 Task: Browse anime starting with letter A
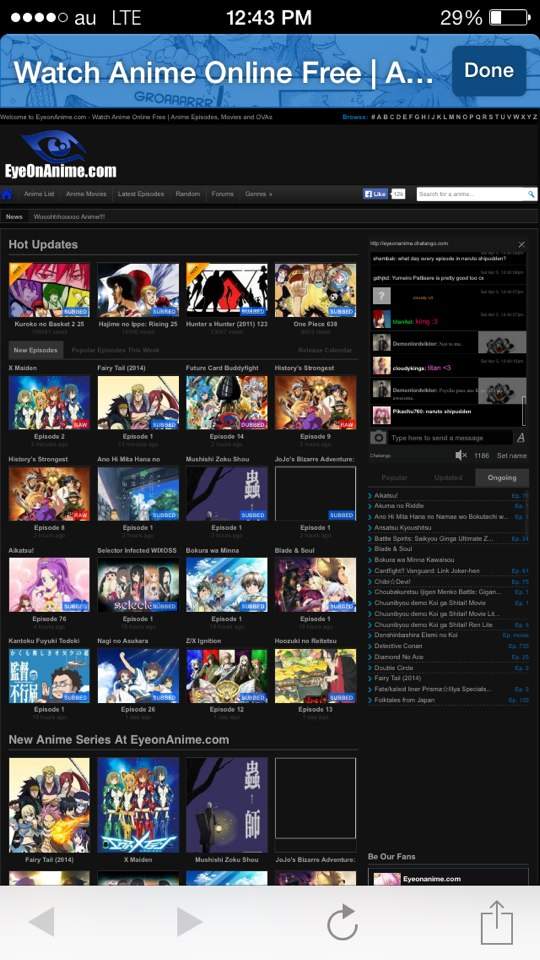380,117
